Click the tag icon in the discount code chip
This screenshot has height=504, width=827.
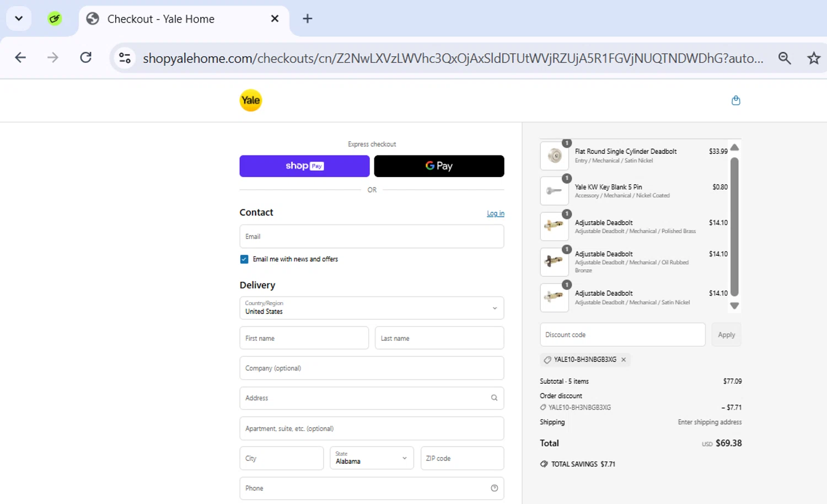click(547, 360)
